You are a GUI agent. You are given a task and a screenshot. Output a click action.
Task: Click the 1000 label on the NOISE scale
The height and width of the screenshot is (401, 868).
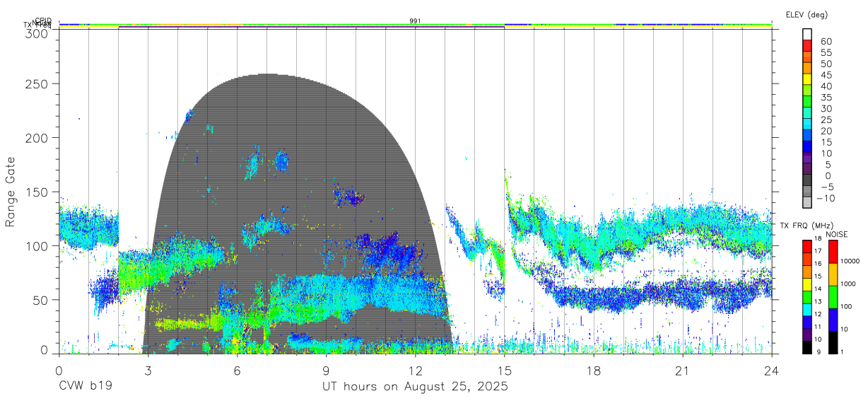click(x=848, y=284)
